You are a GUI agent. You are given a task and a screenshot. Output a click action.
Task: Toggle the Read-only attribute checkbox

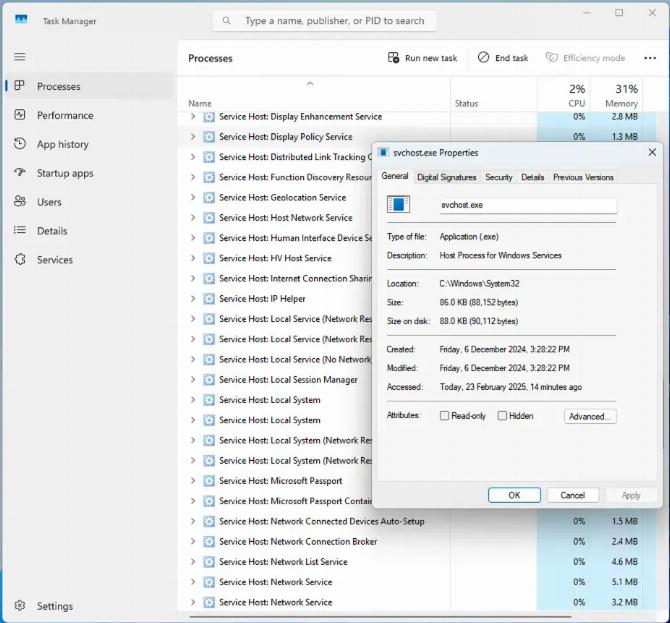(x=444, y=416)
